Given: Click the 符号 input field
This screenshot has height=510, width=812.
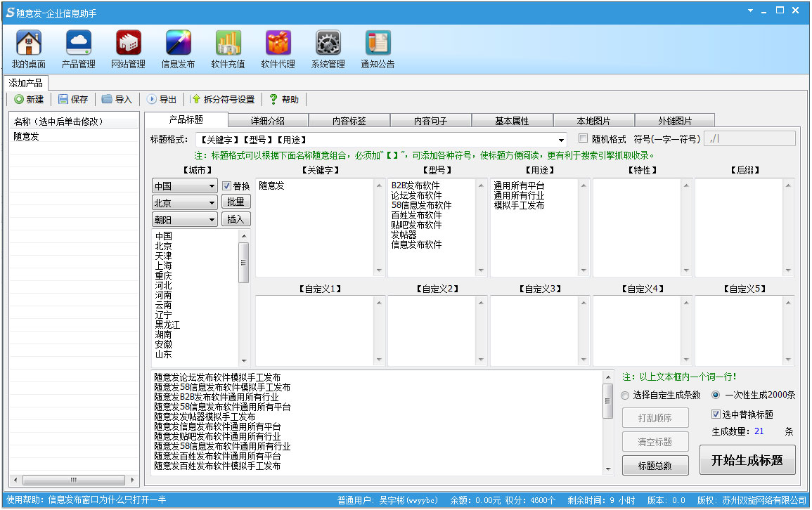Looking at the screenshot, I should [749, 139].
